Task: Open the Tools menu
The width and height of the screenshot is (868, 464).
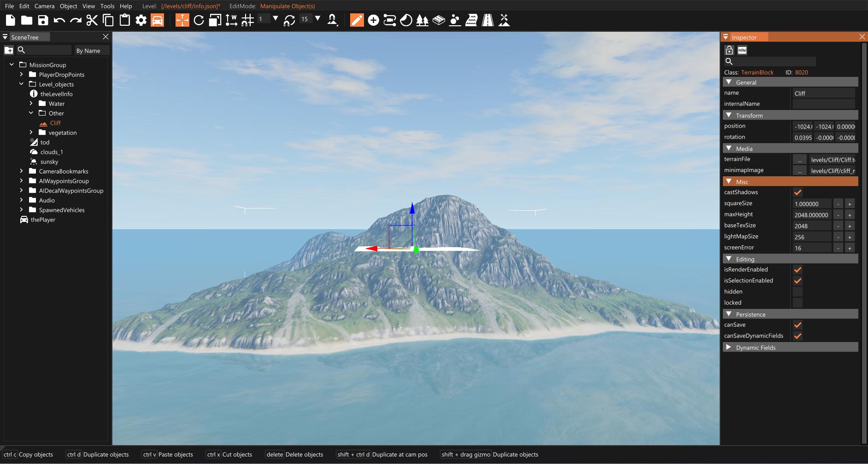Action: [107, 6]
